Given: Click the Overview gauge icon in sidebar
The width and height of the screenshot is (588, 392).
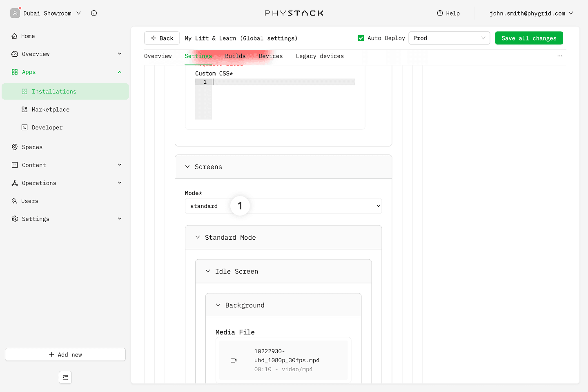Looking at the screenshot, I should [x=15, y=54].
